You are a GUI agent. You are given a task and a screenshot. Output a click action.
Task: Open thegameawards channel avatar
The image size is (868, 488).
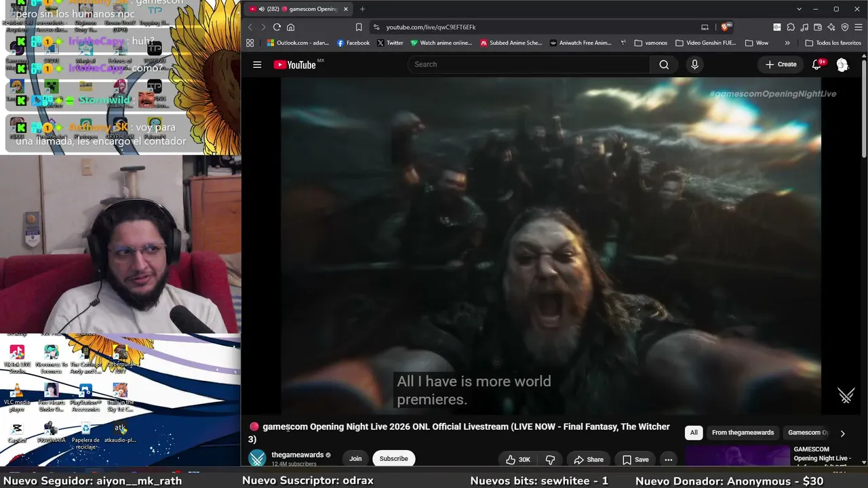[x=257, y=459]
